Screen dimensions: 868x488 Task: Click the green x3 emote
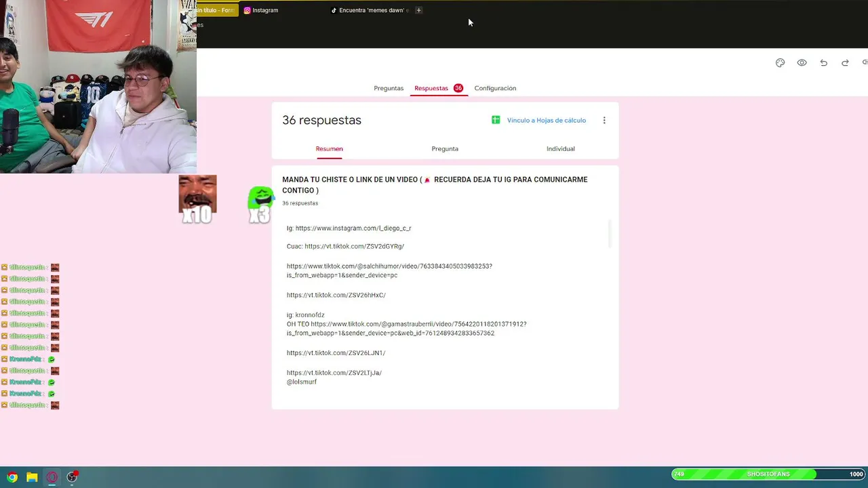point(260,204)
